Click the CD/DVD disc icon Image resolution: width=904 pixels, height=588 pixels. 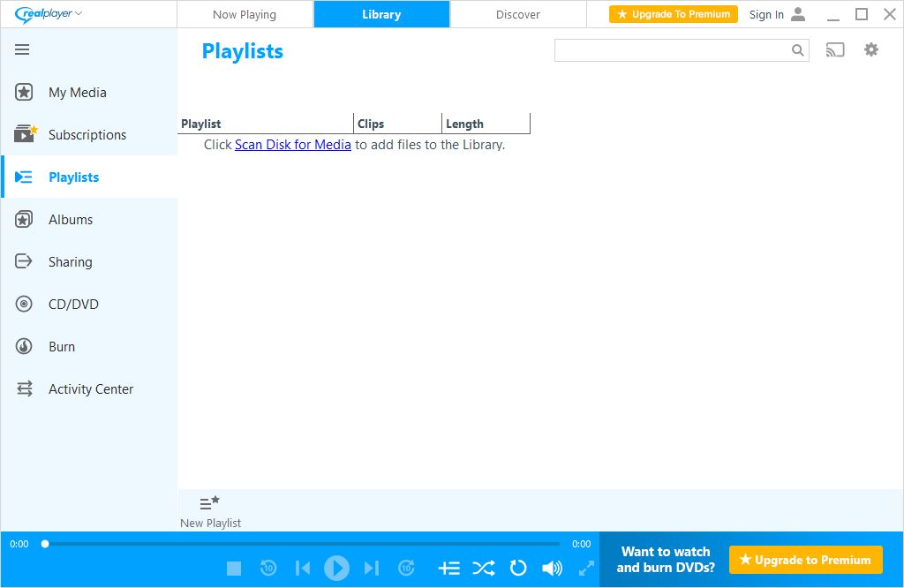[x=24, y=304]
